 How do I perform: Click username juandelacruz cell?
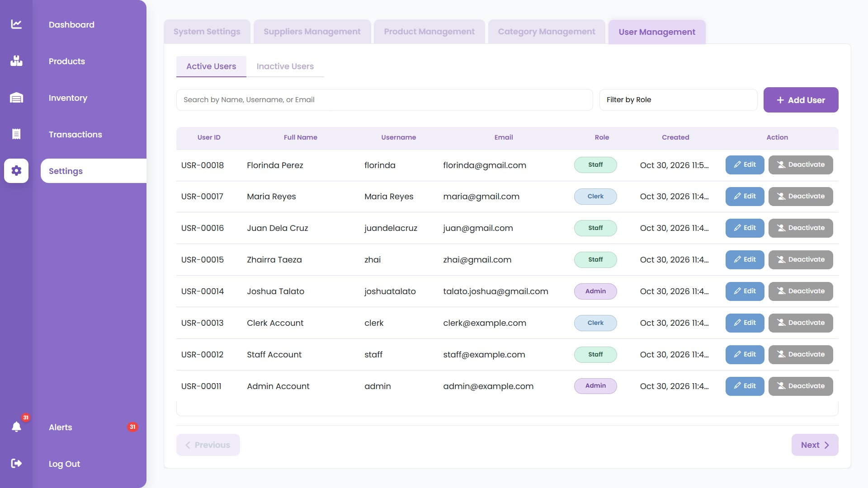tap(391, 228)
